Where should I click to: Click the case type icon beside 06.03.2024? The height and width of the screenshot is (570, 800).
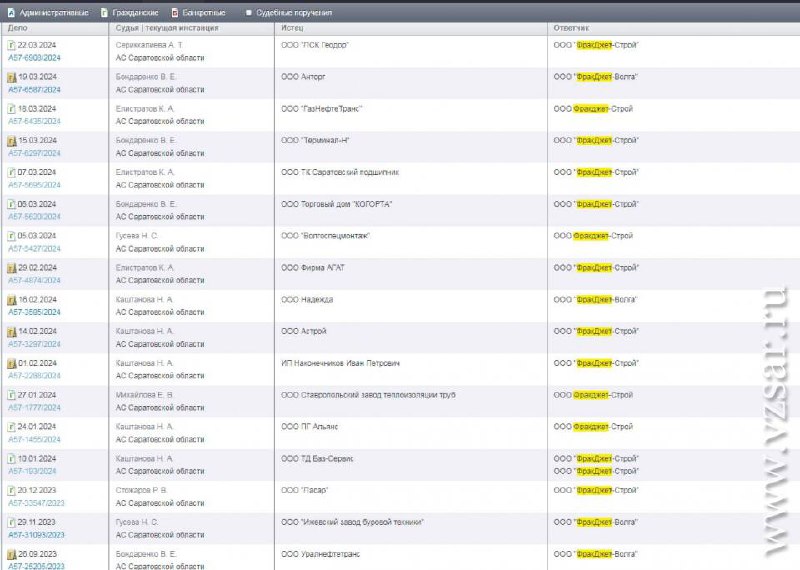click(x=11, y=204)
